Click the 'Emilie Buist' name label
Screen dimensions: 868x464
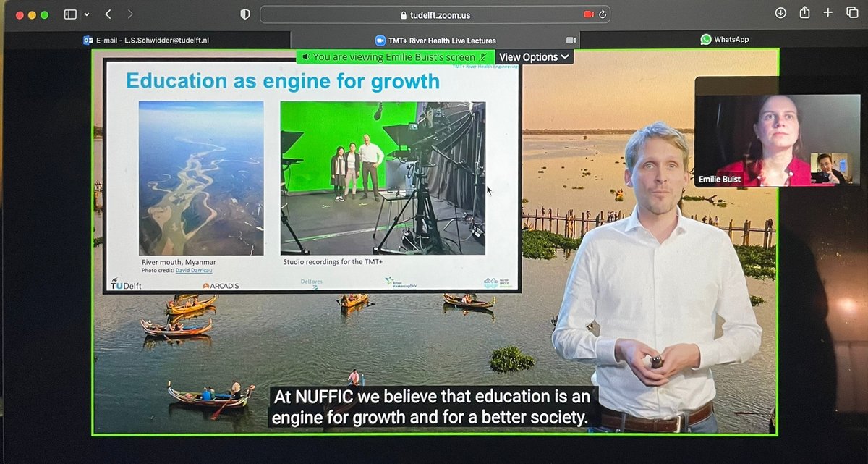pyautogui.click(x=720, y=179)
